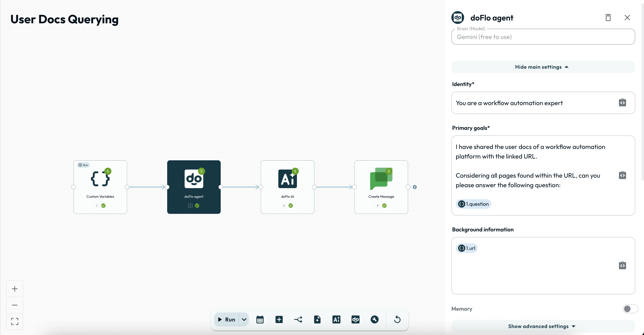Click the document sparkle icon in toolbar
The height and width of the screenshot is (335, 644).
(317, 319)
